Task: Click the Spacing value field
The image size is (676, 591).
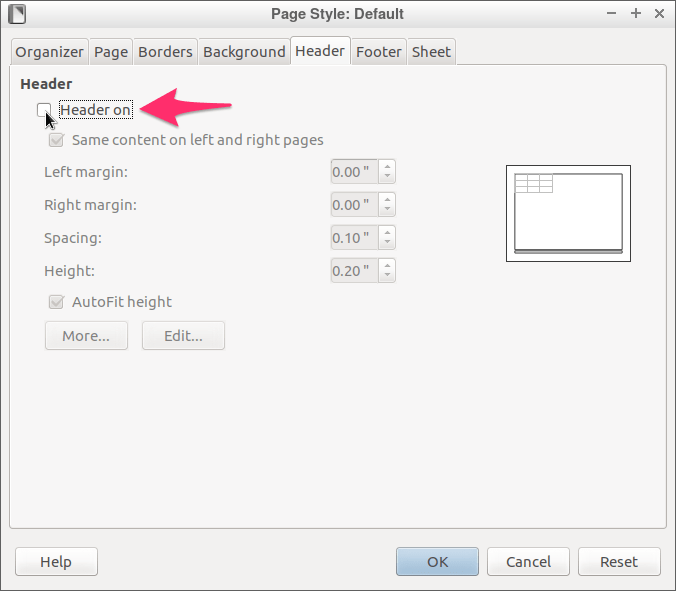Action: pos(354,238)
